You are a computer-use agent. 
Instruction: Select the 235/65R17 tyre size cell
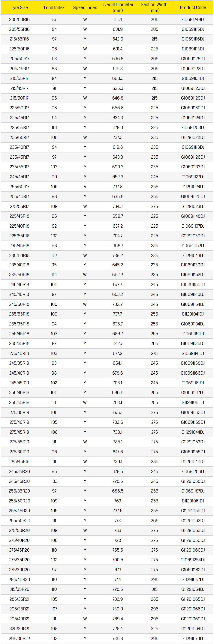[x=19, y=137]
